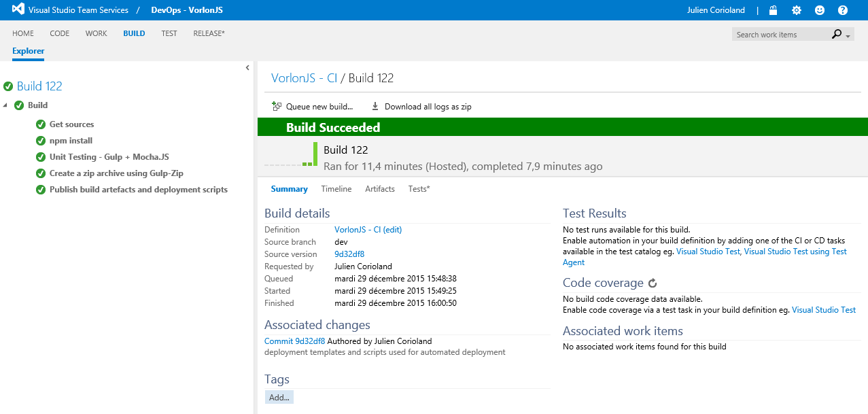Collapse the left panel with the chevron
The width and height of the screenshot is (868, 414).
coord(247,67)
